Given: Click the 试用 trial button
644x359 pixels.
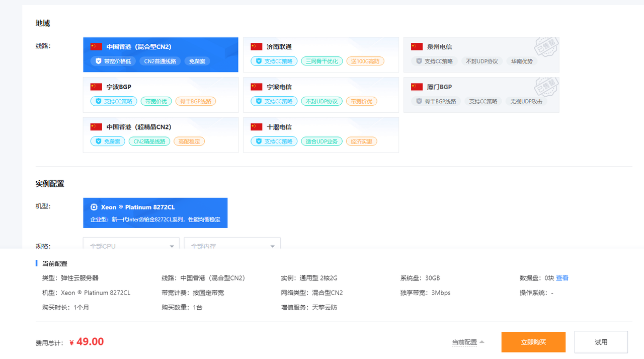Looking at the screenshot, I should [x=601, y=342].
